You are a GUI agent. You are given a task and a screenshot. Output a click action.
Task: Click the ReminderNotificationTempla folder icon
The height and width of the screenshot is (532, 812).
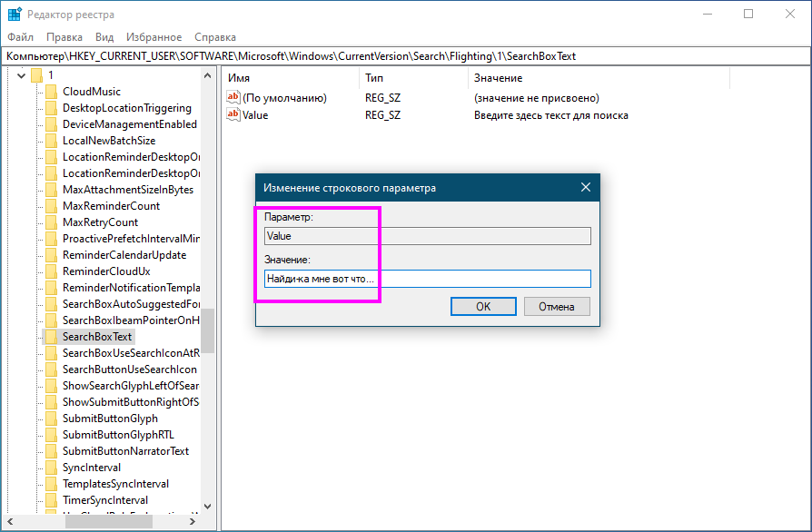51,288
